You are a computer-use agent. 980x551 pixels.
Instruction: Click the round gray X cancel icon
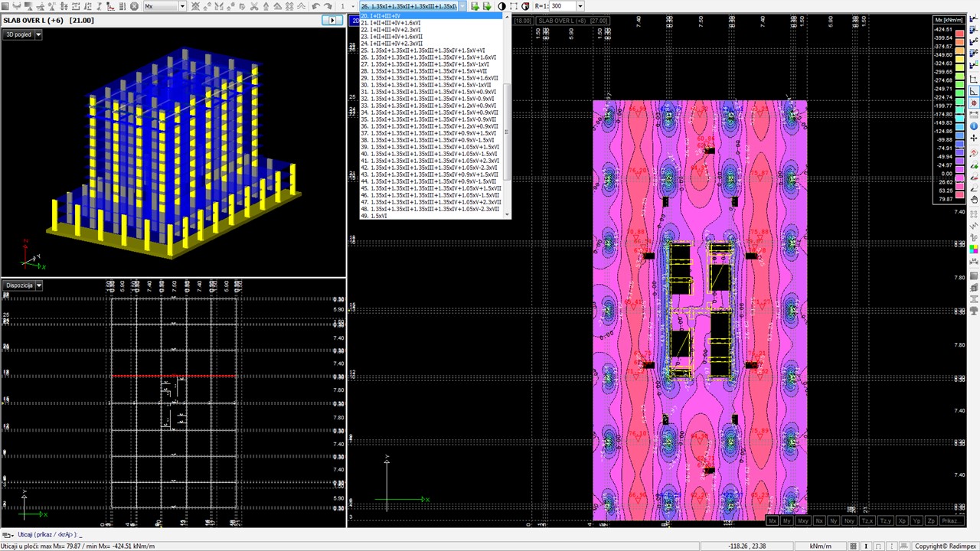coord(135,6)
